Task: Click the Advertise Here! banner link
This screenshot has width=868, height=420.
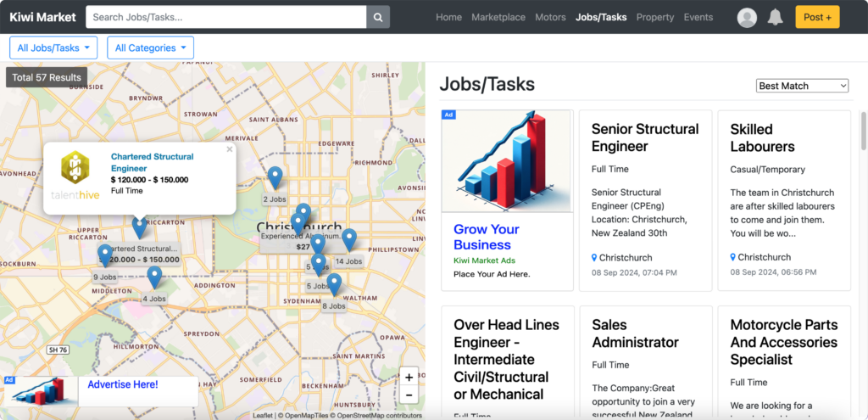Action: (x=123, y=384)
